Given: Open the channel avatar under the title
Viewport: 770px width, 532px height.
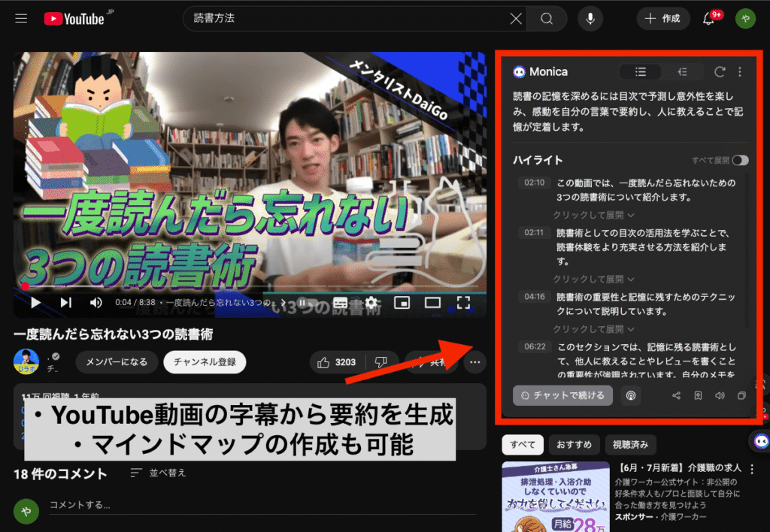Looking at the screenshot, I should click(26, 361).
